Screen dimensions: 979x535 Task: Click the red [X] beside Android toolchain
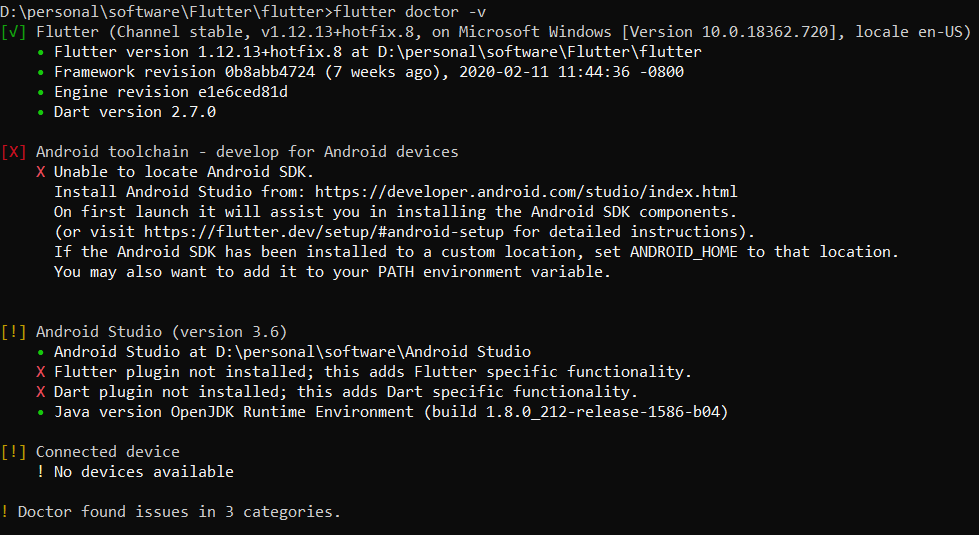tap(13, 152)
